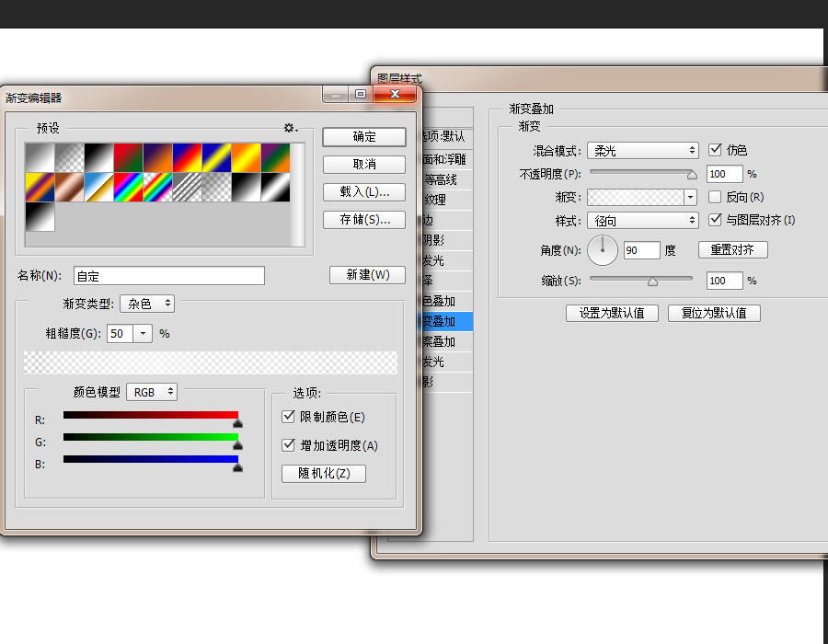The height and width of the screenshot is (644, 828).
Task: Click the 不透明度 percentage field
Action: (x=725, y=174)
